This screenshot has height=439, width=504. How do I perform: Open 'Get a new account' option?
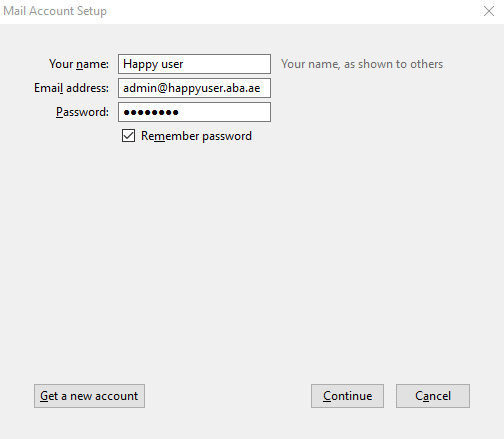click(x=89, y=396)
